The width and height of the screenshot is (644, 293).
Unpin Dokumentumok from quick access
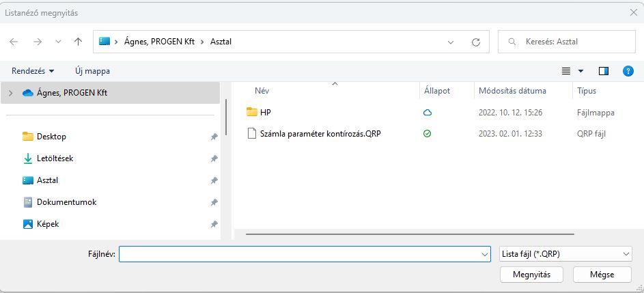(214, 202)
